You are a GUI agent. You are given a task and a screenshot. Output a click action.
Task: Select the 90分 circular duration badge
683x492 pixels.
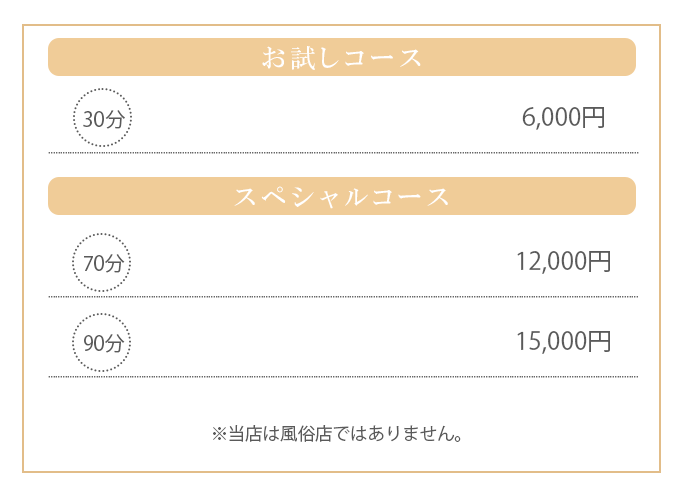coord(102,342)
